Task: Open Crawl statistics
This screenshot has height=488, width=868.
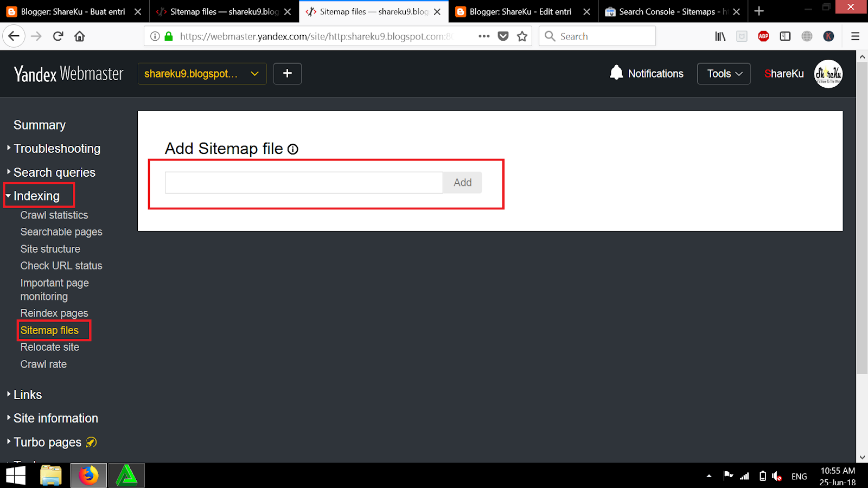Action: pos(54,215)
